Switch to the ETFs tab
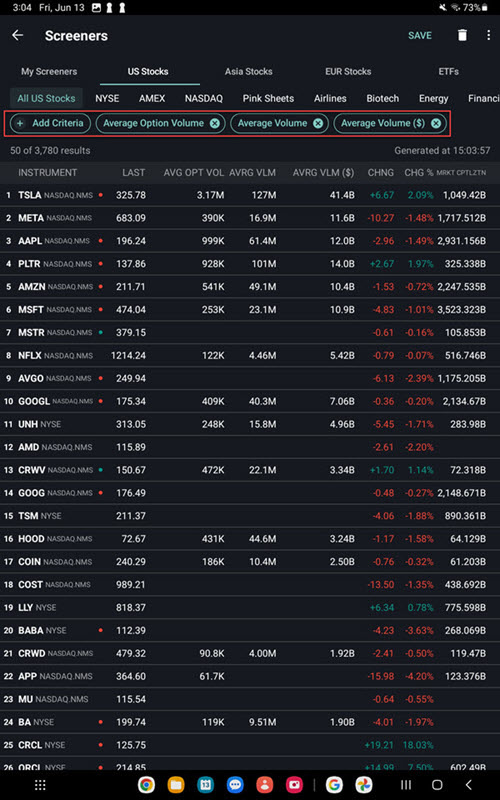 (448, 71)
